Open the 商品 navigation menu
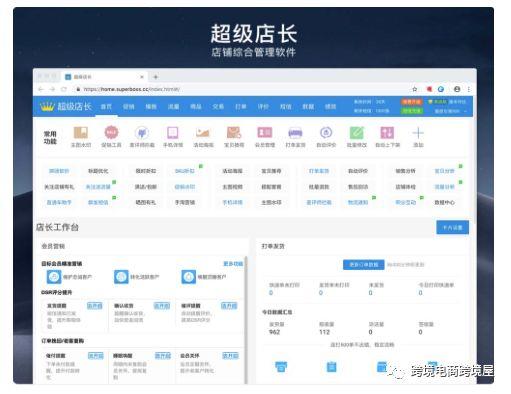 click(x=196, y=107)
